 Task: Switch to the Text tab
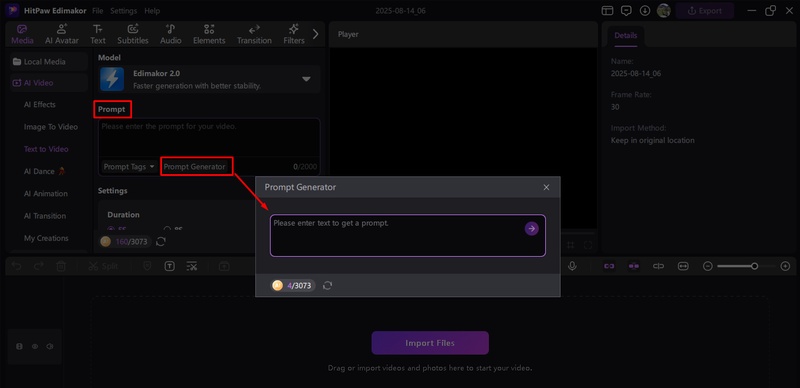(98, 34)
